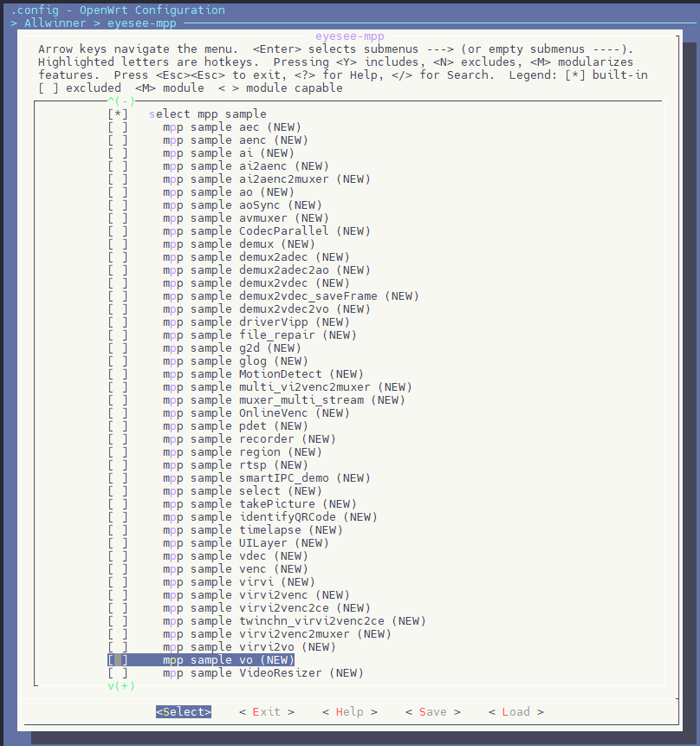700x746 pixels.
Task: Open the Help button
Action: [350, 711]
